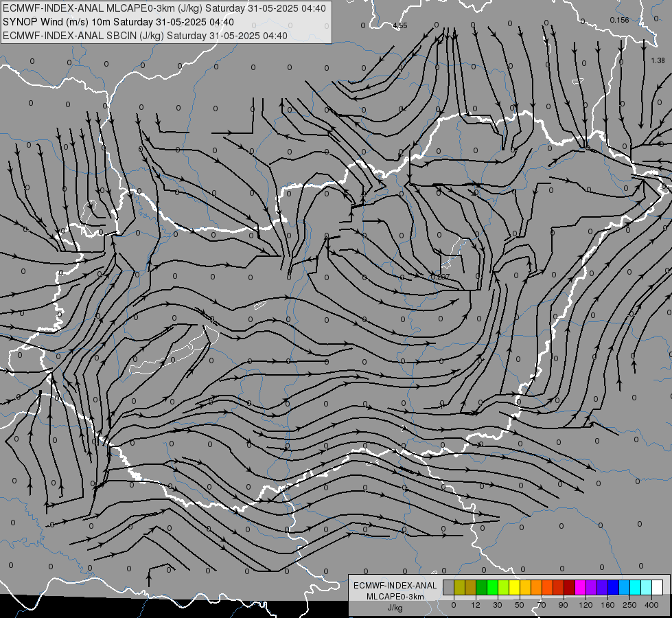
Task: Click the legend tick label 250
Action: click(x=629, y=605)
